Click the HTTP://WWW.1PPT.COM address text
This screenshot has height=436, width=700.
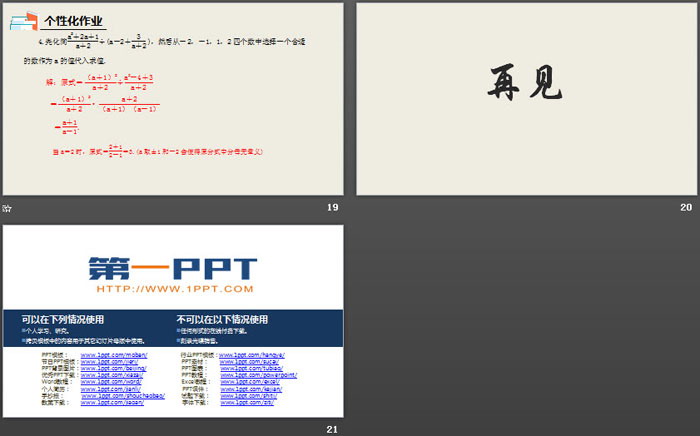[172, 289]
